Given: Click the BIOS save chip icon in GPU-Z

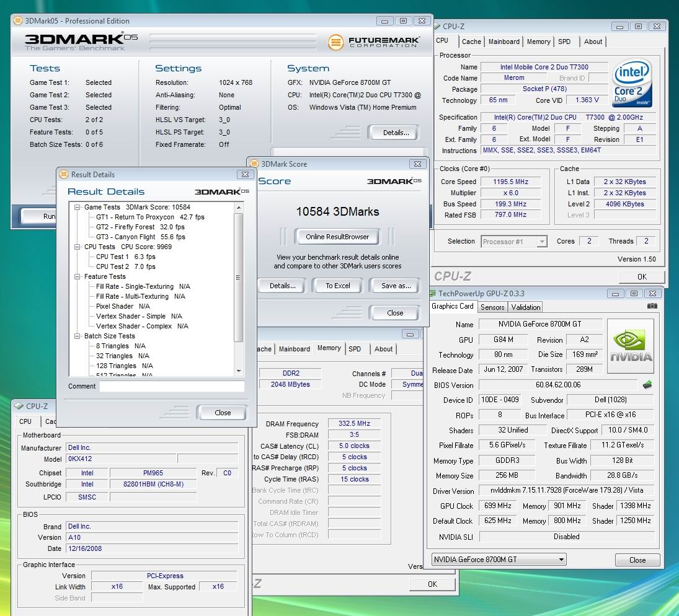Looking at the screenshot, I should [647, 384].
